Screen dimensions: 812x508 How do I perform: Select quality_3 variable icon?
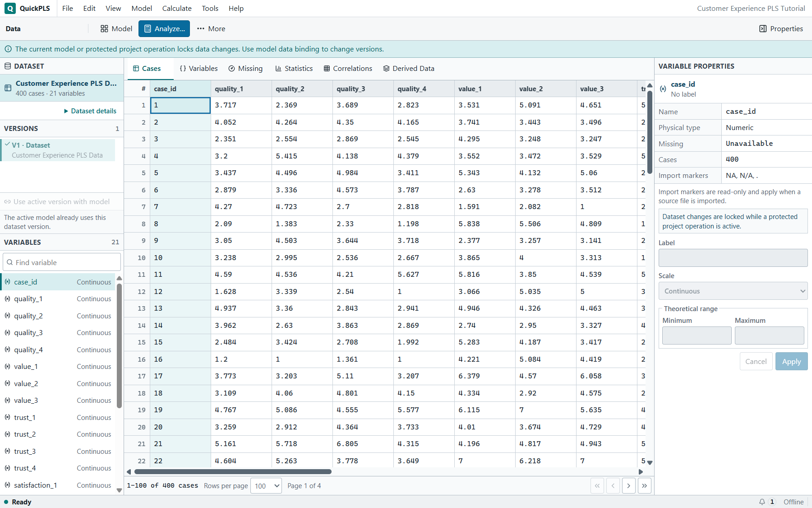pyautogui.click(x=8, y=332)
